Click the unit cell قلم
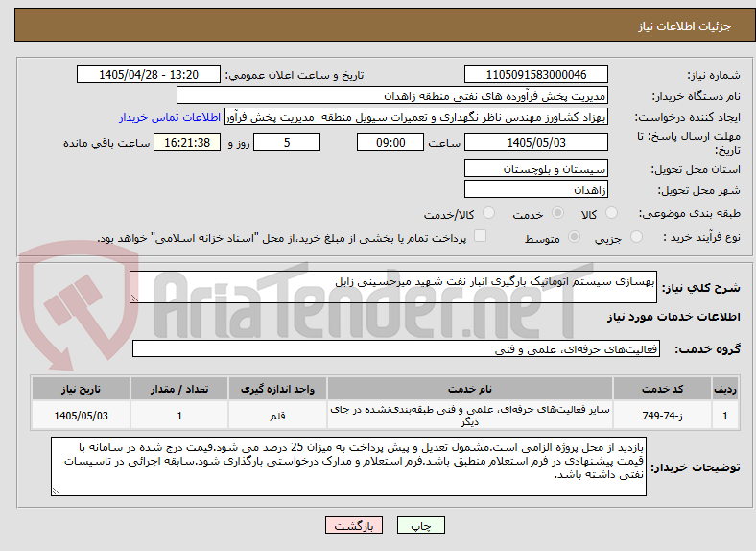The width and height of the screenshot is (756, 551). pos(277,416)
